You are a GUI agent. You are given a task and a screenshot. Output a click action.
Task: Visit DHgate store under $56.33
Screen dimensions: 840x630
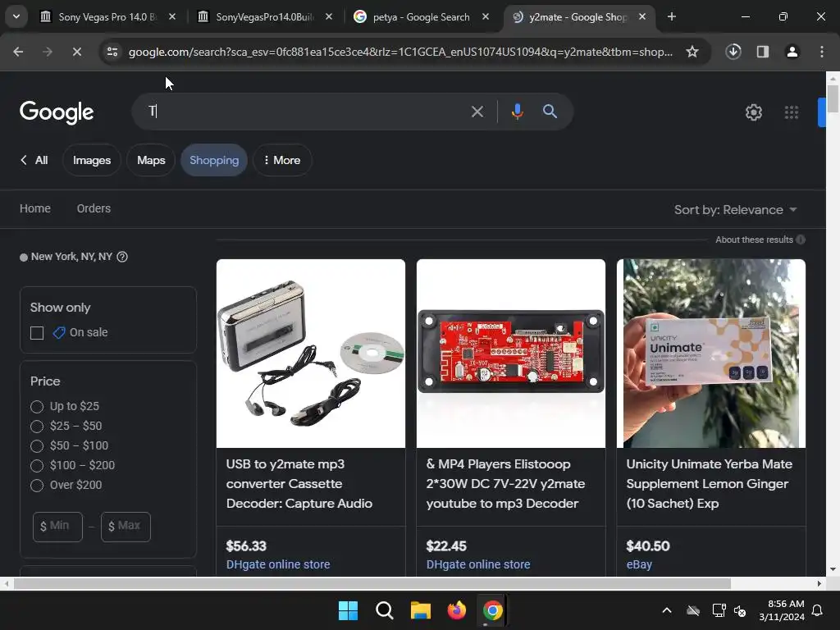pos(278,564)
